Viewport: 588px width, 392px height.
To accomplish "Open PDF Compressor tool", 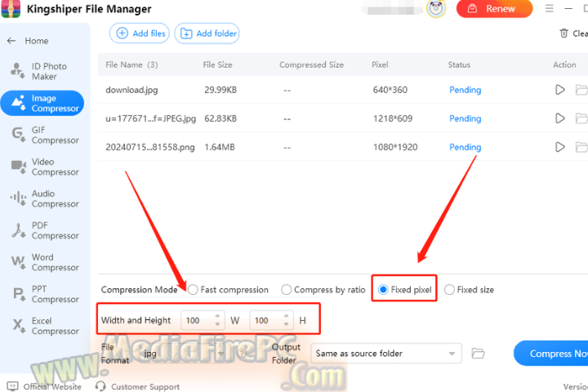I will click(x=44, y=230).
